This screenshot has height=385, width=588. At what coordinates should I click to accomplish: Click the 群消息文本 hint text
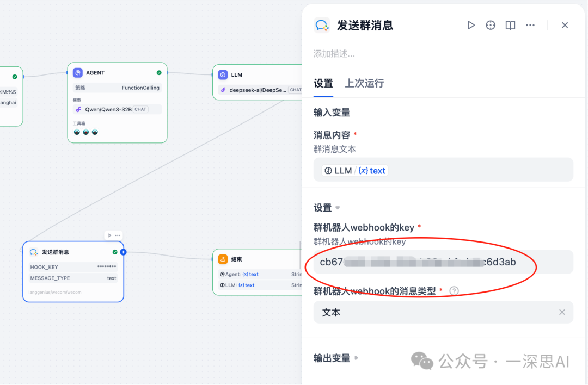point(334,149)
